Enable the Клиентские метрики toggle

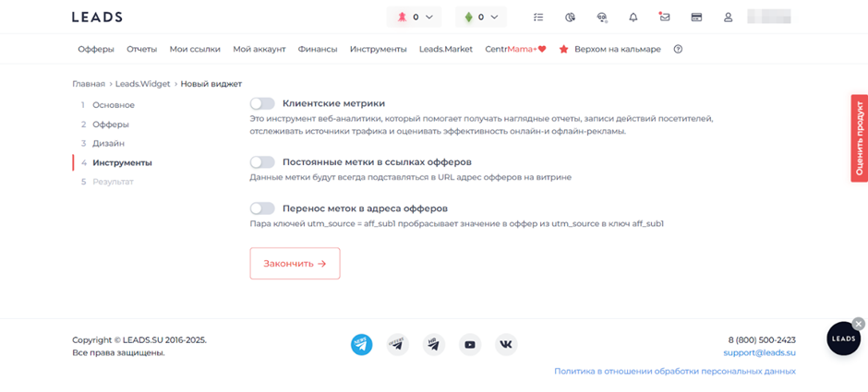click(262, 103)
